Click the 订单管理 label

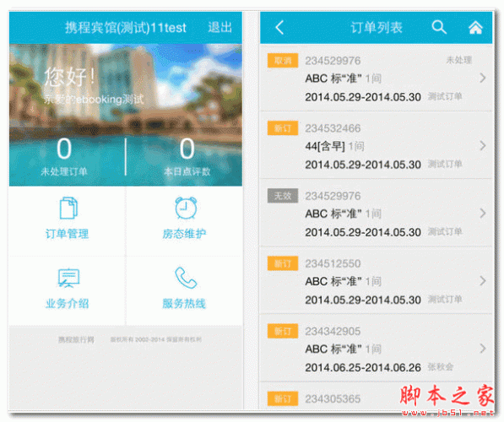(x=67, y=234)
